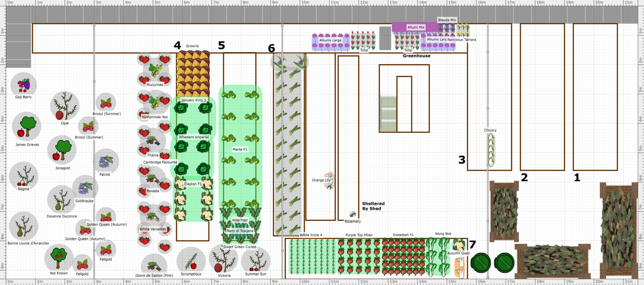
Task: Click the Dwarf Green Curled label
Action: [240, 247]
